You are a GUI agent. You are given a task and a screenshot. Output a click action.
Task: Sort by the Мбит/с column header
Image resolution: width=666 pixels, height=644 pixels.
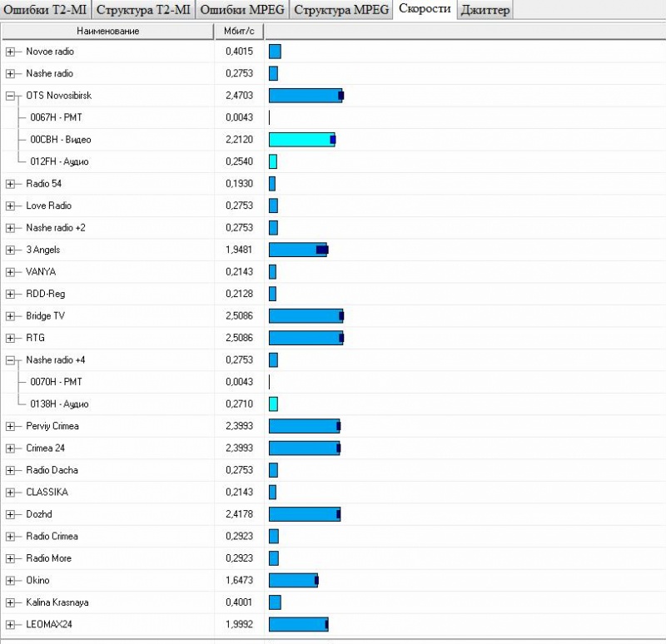click(x=239, y=31)
